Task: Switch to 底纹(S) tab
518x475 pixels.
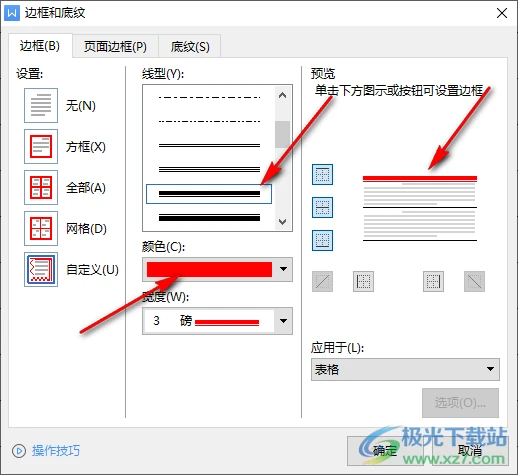Action: click(190, 46)
